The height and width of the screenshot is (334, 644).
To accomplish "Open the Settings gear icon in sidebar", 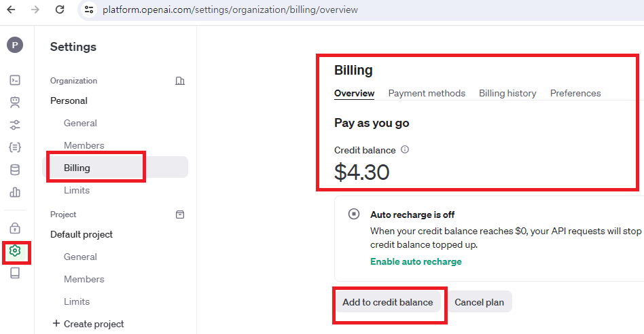I will click(x=15, y=250).
